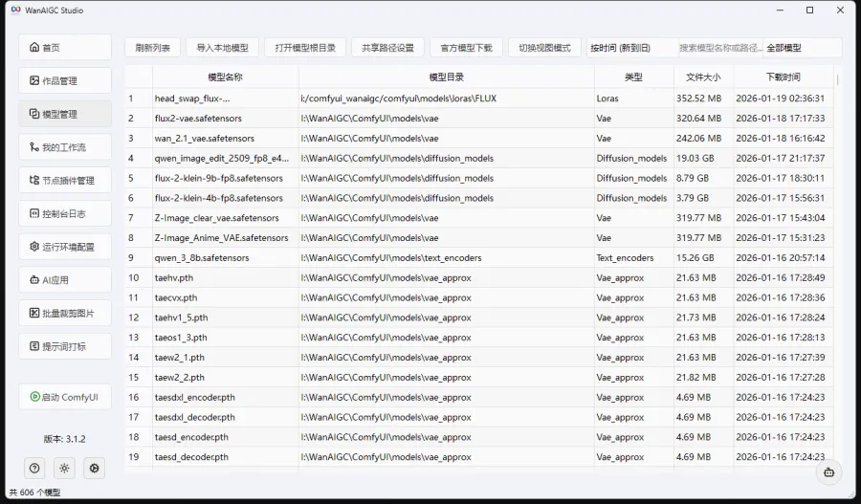This screenshot has height=504, width=861.
Task: Open 我的工作流 page
Action: click(x=65, y=147)
